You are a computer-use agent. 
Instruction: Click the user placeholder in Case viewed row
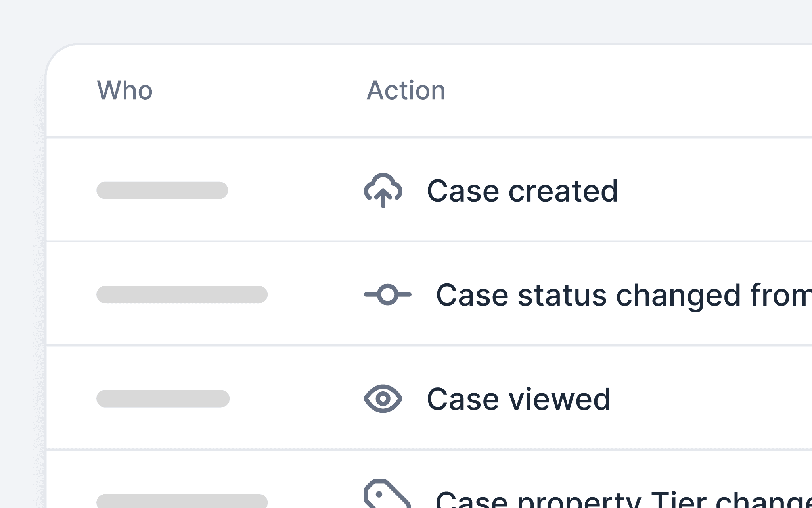click(163, 398)
